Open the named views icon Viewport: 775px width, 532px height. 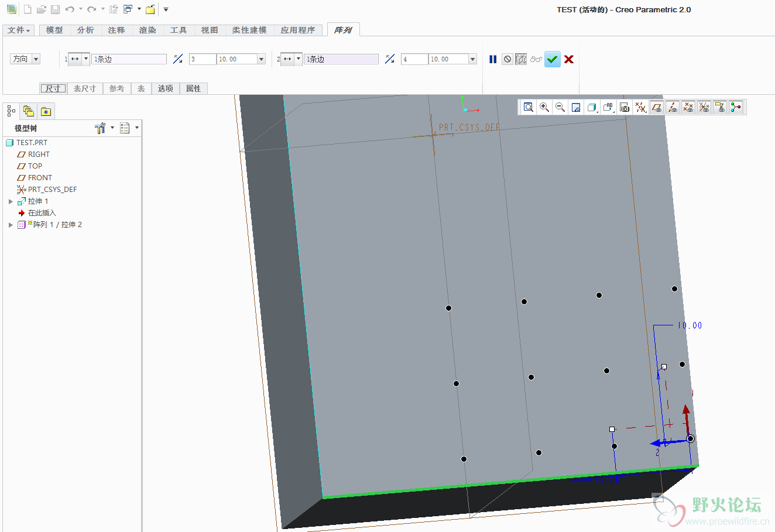(608, 107)
